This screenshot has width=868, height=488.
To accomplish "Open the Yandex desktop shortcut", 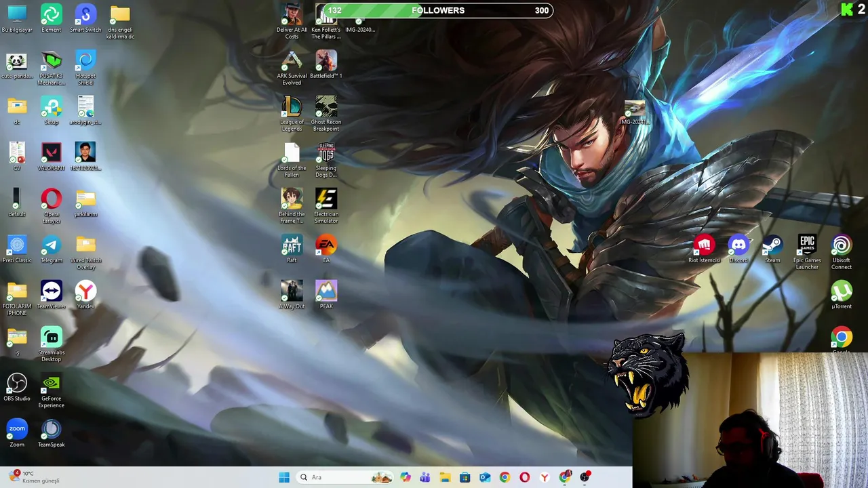I will pyautogui.click(x=85, y=295).
